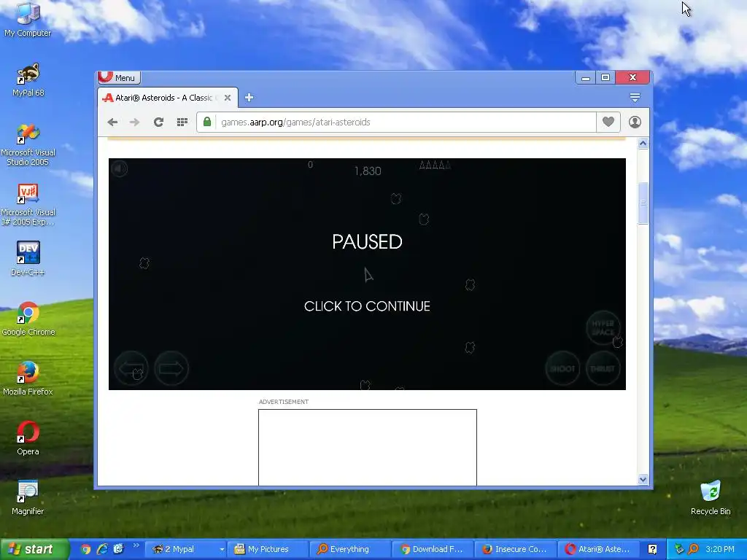
Task: Click the help question mark tray icon
Action: point(652,549)
